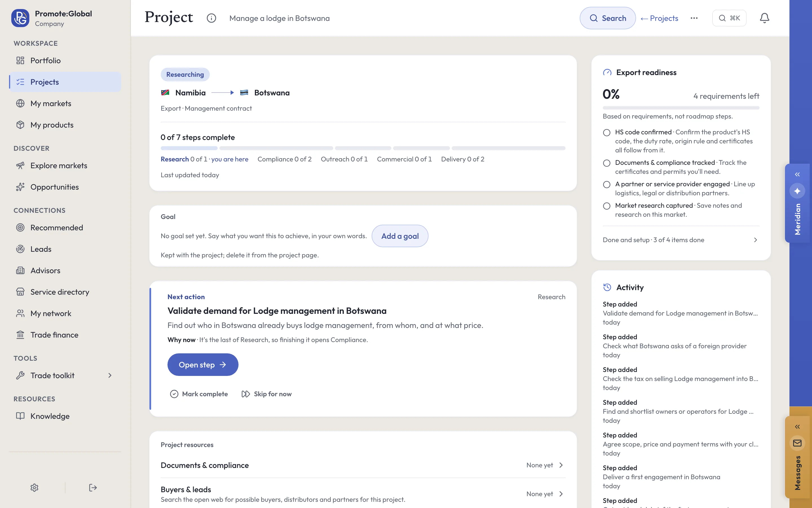Image resolution: width=812 pixels, height=508 pixels.
Task: Go back via Projects link
Action: click(659, 18)
